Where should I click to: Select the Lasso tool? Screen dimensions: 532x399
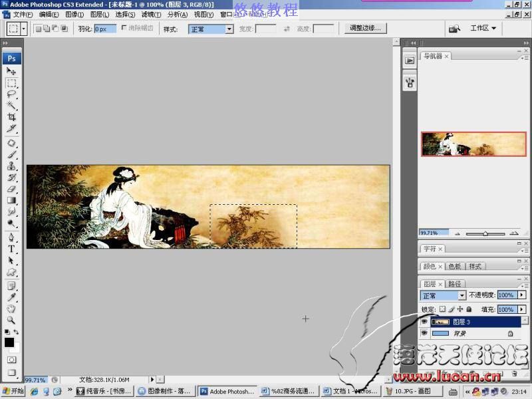tap(11, 94)
